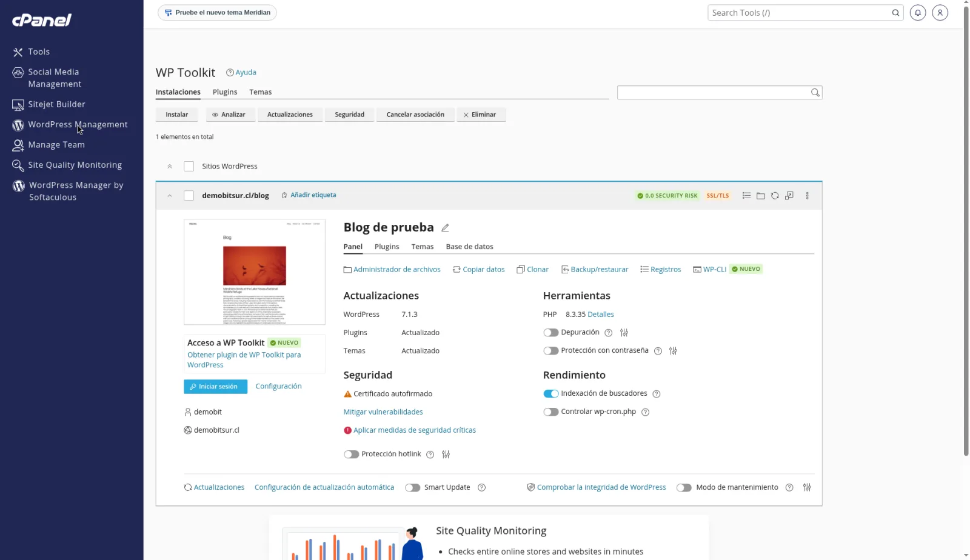This screenshot has width=970, height=560.
Task: Open the site Plugins tab next to Panel
Action: point(387,247)
